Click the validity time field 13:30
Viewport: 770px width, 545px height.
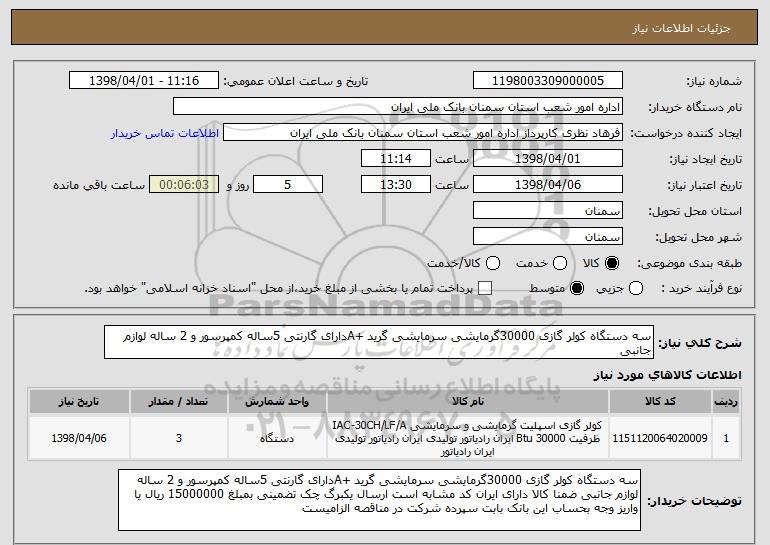[x=396, y=185]
